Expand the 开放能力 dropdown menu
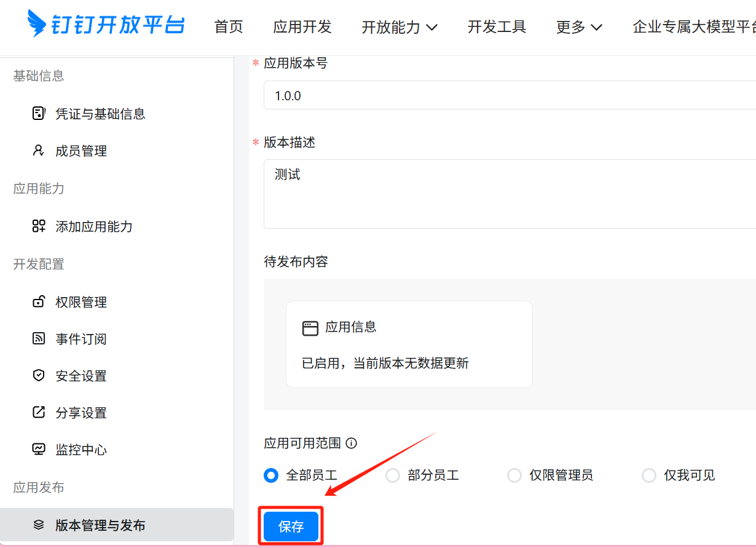 point(400,27)
